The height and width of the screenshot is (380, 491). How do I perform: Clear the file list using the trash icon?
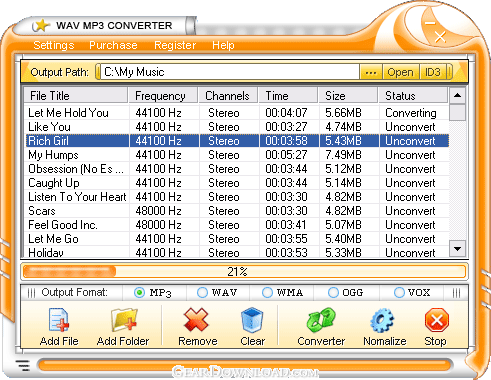[252, 320]
